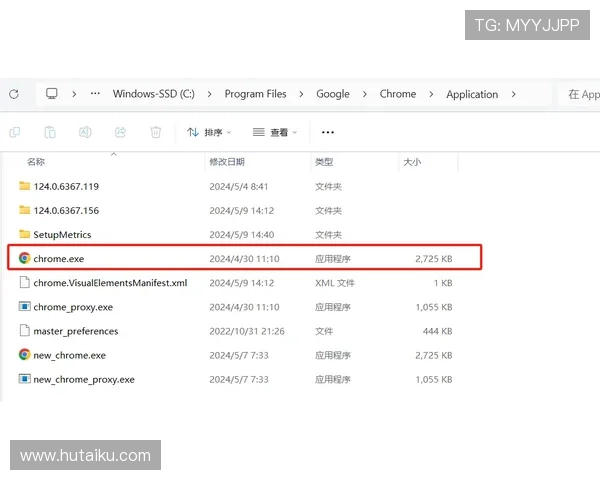Click the share icon in toolbar
600x480 pixels.
pyautogui.click(x=120, y=132)
